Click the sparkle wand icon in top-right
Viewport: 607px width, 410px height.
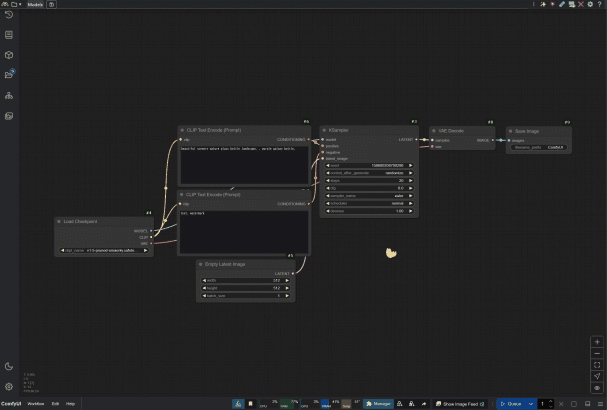pos(543,4)
